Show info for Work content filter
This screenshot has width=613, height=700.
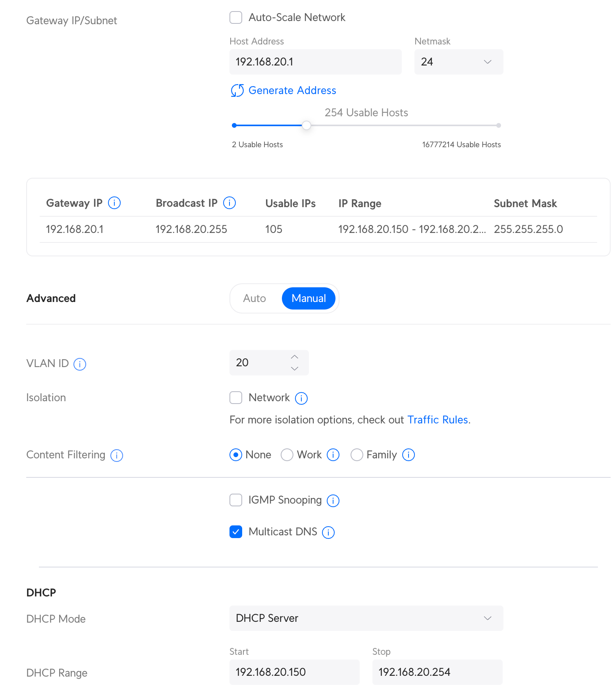(333, 455)
